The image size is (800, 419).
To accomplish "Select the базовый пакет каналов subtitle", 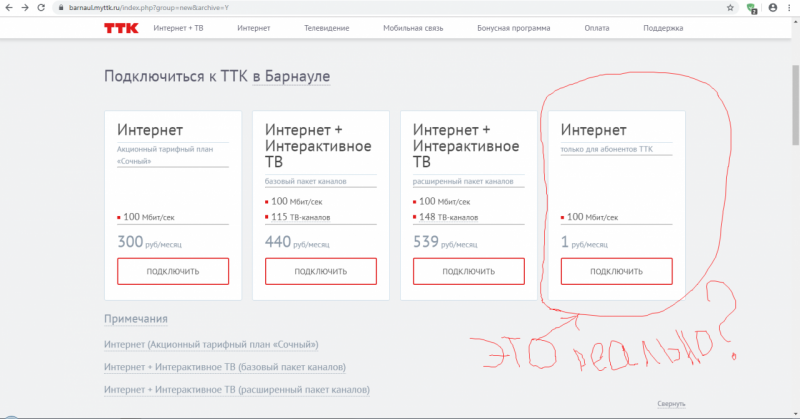I will (x=306, y=181).
